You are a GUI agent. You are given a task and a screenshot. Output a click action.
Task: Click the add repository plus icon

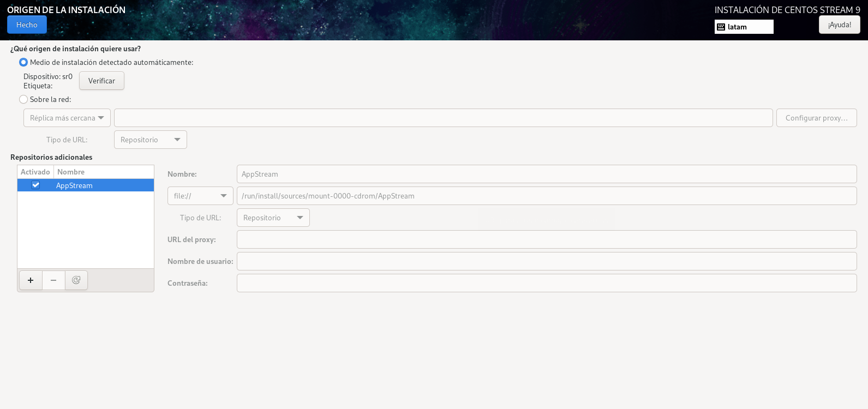(31, 280)
